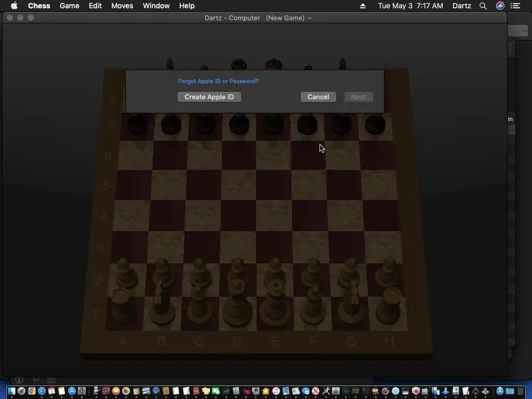Open the Notes app in Dock
Screen dimensions: 532x399
click(61, 391)
